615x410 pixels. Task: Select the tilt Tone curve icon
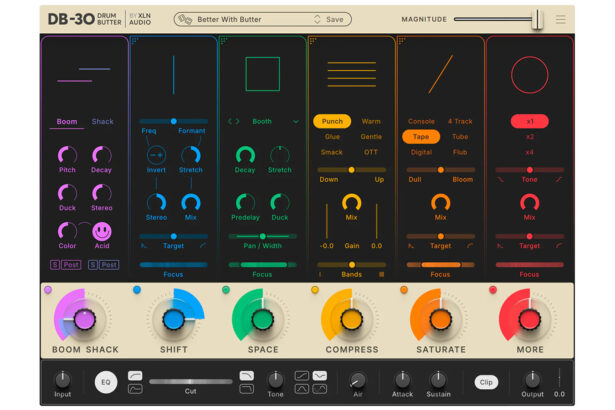pos(302,375)
